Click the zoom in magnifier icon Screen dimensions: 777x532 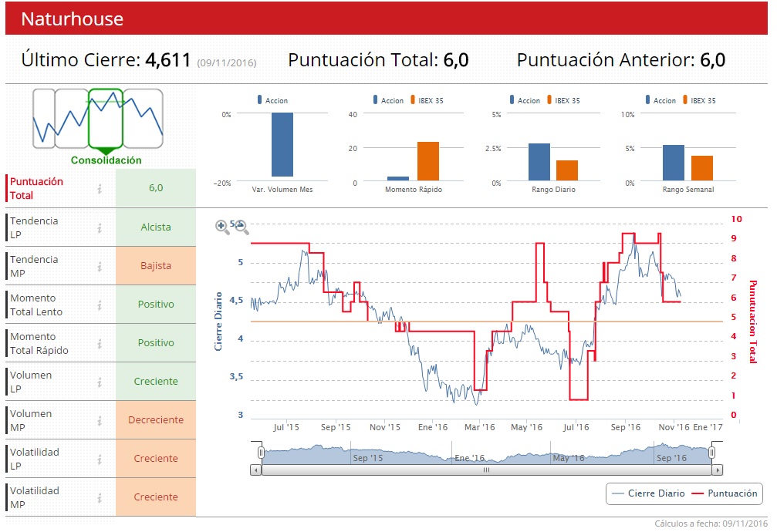point(222,227)
